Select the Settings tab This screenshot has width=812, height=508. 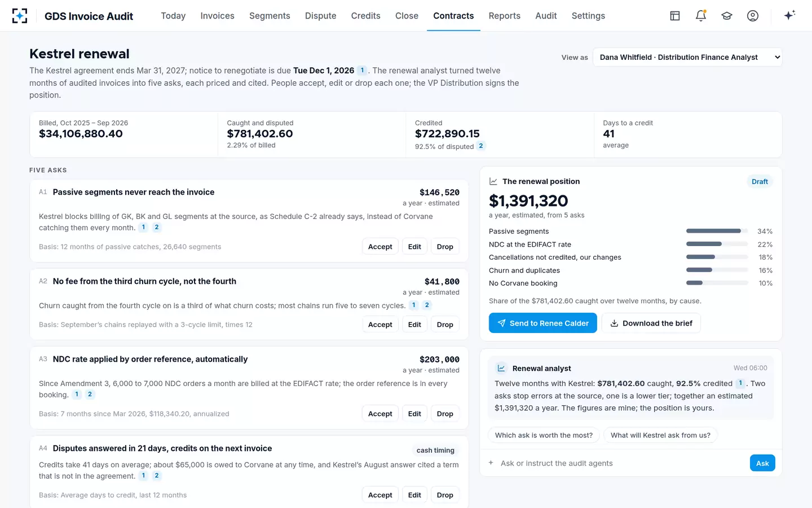pyautogui.click(x=588, y=16)
